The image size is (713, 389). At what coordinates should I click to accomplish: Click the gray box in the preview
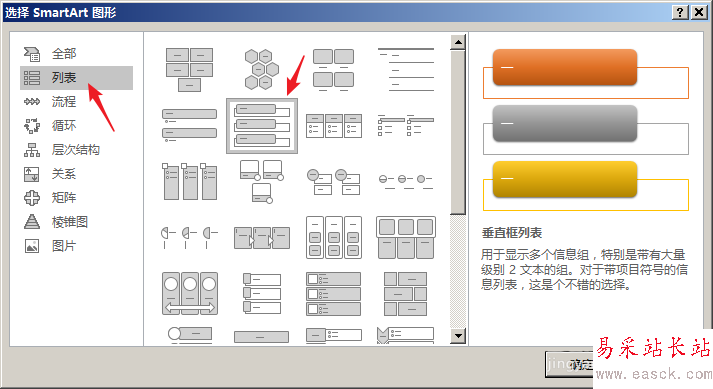(x=565, y=123)
